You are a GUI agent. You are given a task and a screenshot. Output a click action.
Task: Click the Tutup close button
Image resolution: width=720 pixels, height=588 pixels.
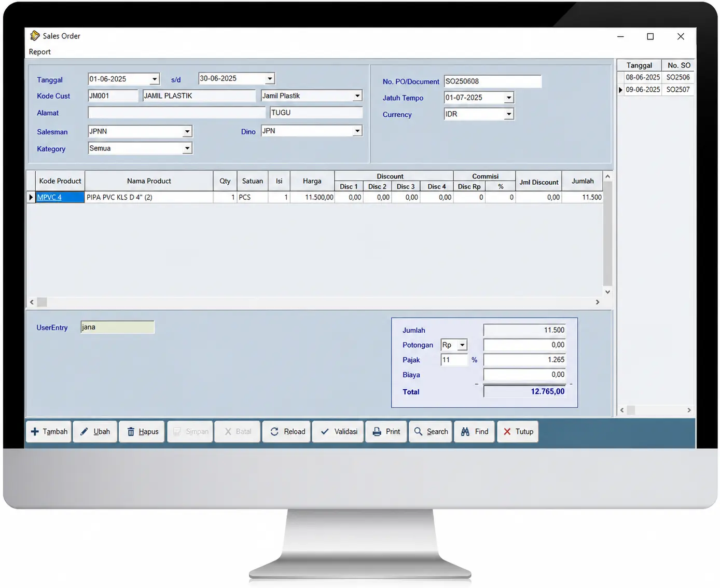(x=518, y=431)
